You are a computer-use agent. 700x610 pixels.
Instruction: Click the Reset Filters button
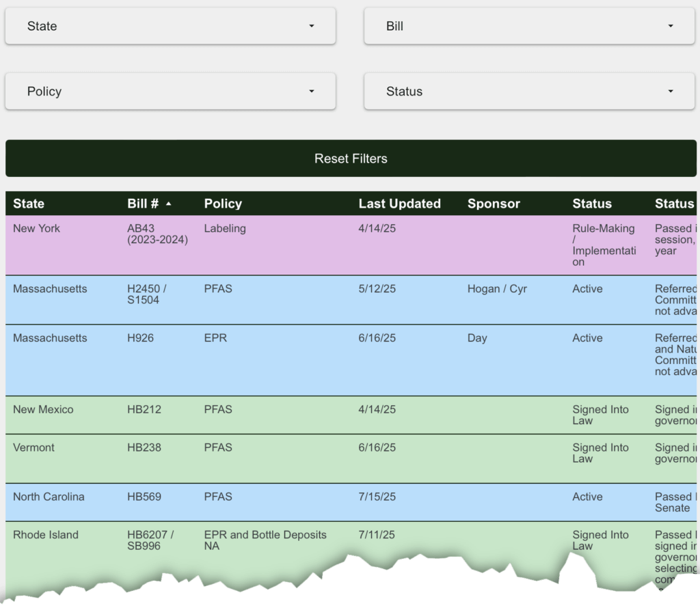(x=351, y=158)
